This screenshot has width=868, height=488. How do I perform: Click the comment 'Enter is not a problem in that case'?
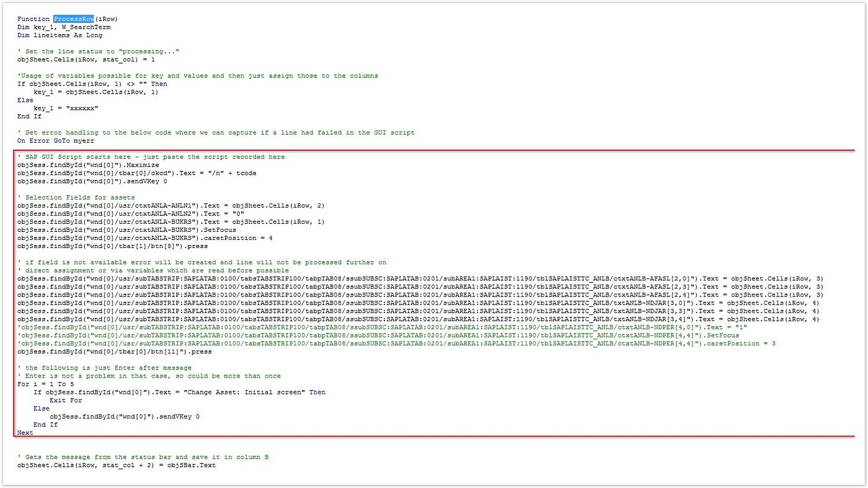149,376
